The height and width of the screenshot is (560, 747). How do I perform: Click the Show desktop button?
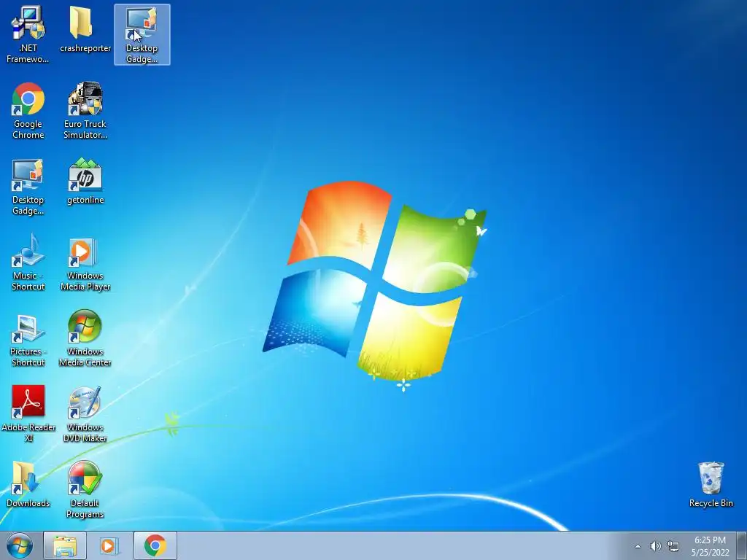tap(742, 545)
